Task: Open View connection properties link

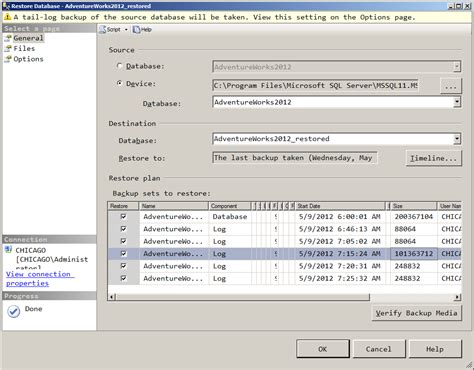Action: point(40,279)
